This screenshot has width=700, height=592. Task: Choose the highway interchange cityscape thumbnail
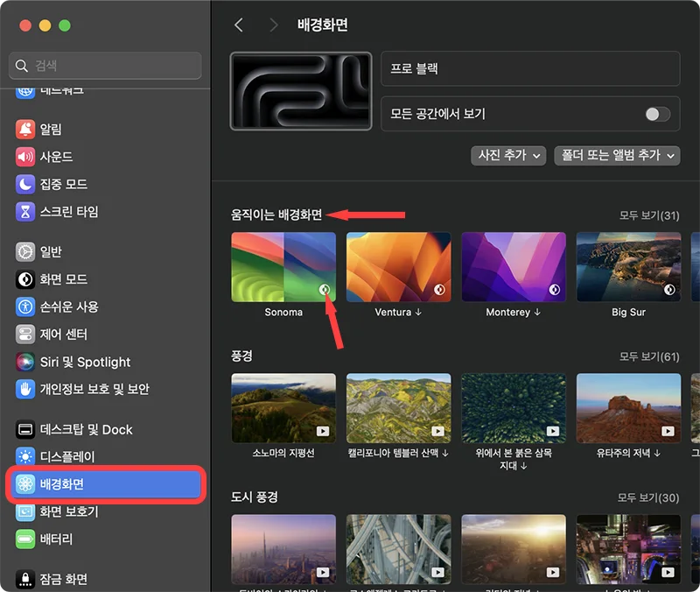tap(399, 549)
